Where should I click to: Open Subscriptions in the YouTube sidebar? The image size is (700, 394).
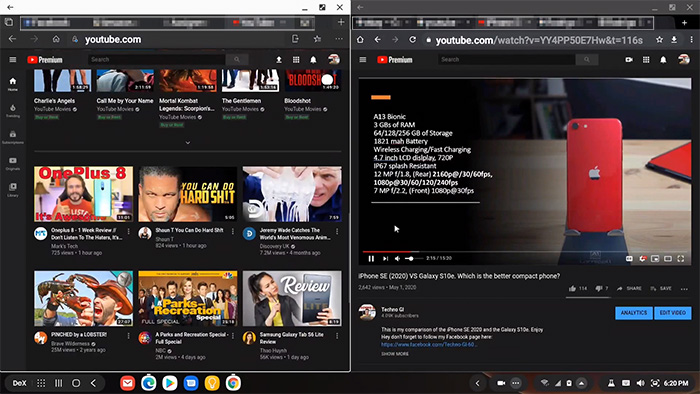click(12, 137)
